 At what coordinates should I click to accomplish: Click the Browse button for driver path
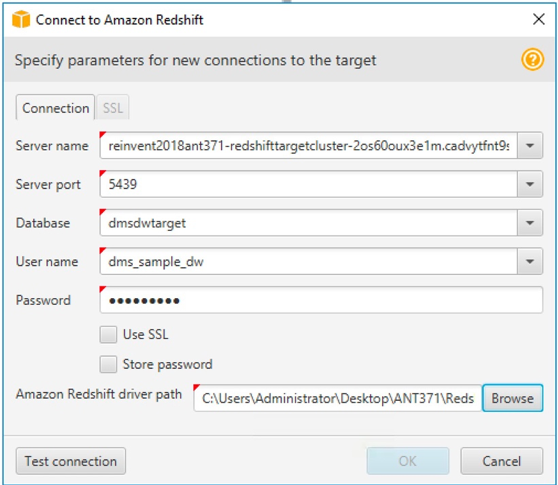(x=512, y=398)
